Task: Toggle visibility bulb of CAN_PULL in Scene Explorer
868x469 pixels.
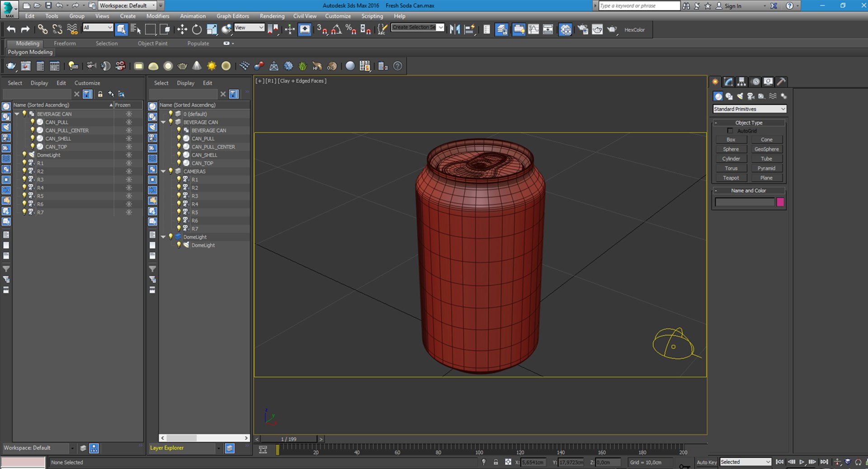Action: 33,122
